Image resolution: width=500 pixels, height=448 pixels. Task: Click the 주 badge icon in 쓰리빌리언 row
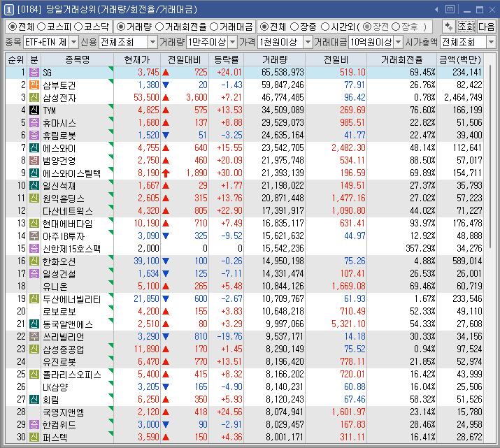click(x=34, y=336)
